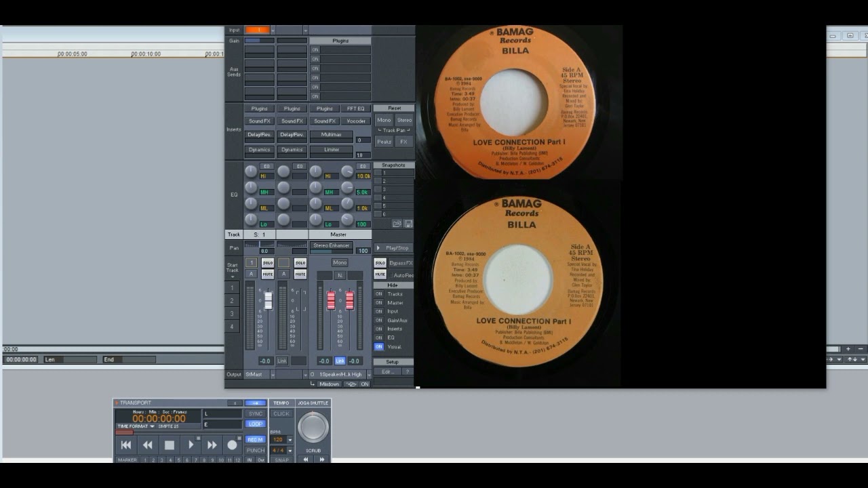Image resolution: width=868 pixels, height=488 pixels.
Task: Click the track 1 ML EQ knob
Action: [x=251, y=203]
